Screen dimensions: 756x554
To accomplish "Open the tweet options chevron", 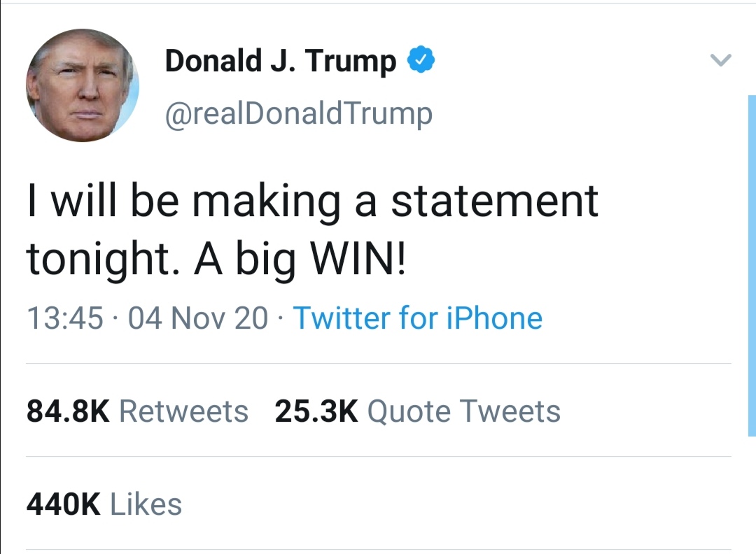I will [720, 60].
